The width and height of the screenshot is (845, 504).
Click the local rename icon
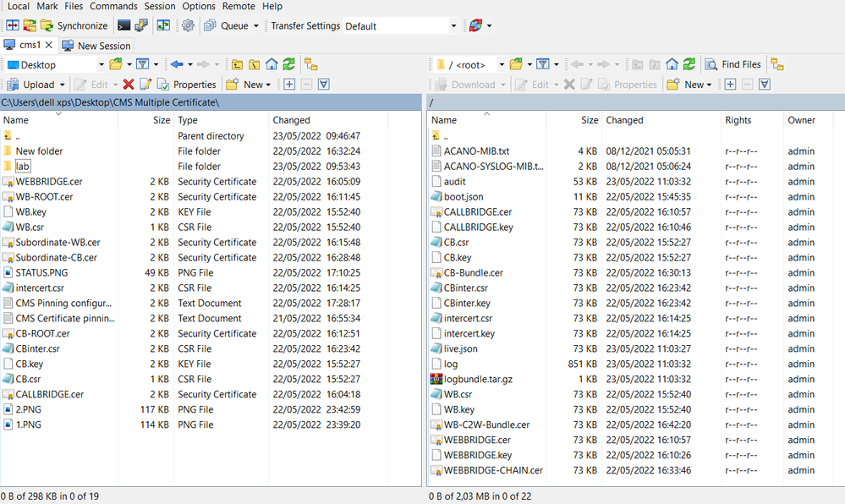click(x=145, y=85)
